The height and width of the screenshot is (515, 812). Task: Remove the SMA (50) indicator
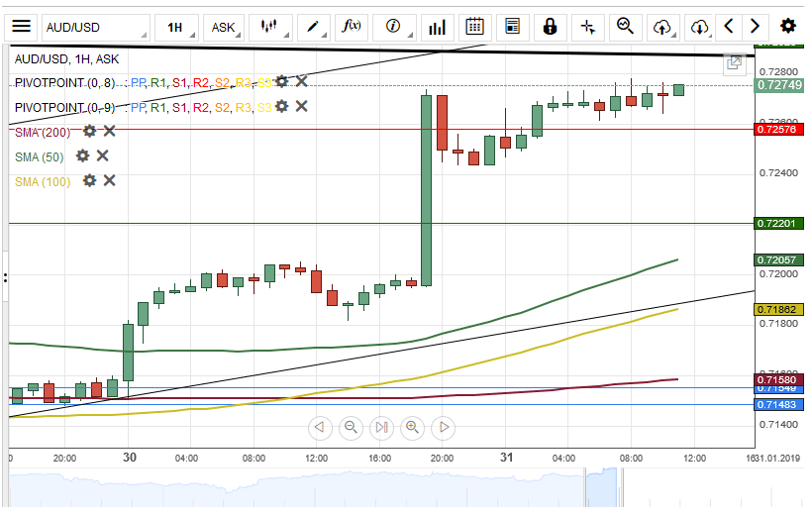click(x=102, y=155)
